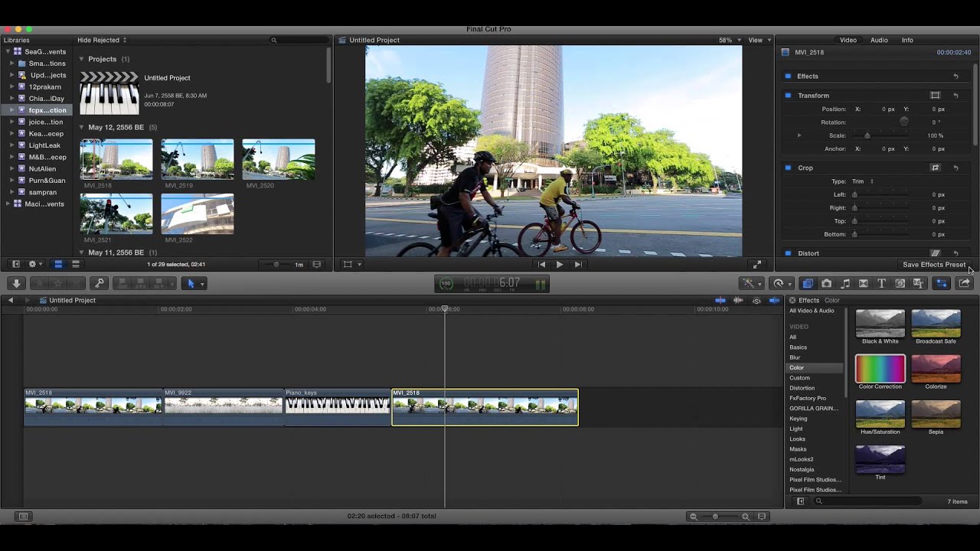The width and height of the screenshot is (980, 551).
Task: Toggle timeline snapping
Action: [774, 300]
